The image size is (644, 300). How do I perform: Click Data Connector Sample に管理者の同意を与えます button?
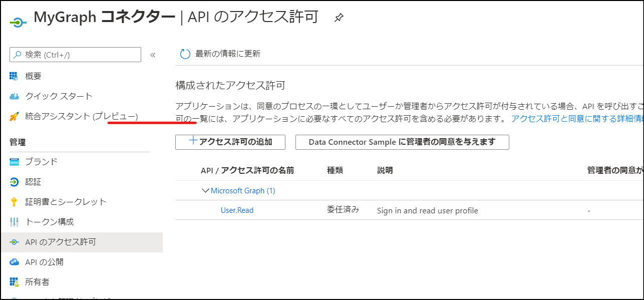pyautogui.click(x=402, y=142)
